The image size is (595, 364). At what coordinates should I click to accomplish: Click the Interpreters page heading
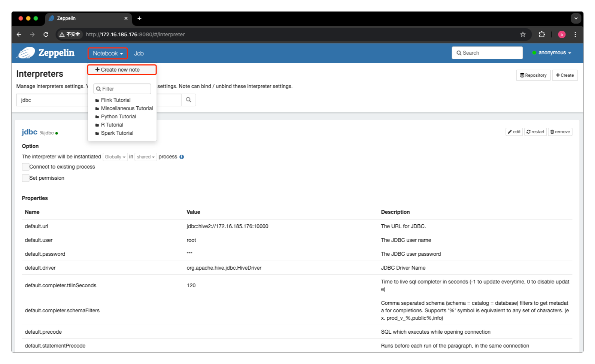tap(40, 74)
